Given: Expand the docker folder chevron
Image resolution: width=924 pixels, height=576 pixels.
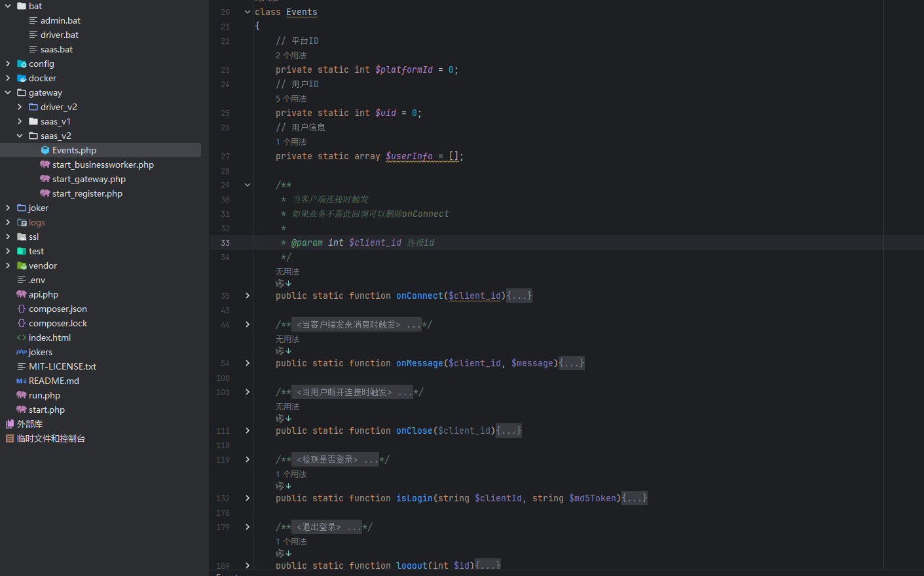Looking at the screenshot, I should (x=8, y=78).
